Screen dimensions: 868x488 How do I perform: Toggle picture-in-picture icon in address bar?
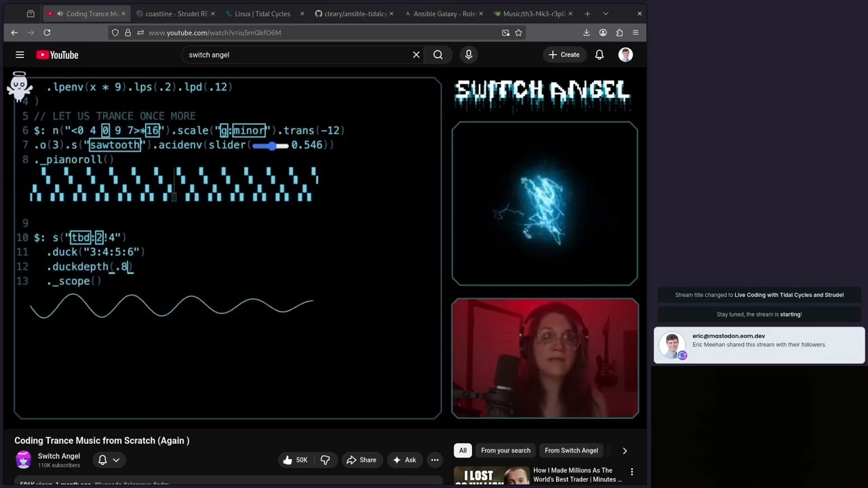(506, 33)
